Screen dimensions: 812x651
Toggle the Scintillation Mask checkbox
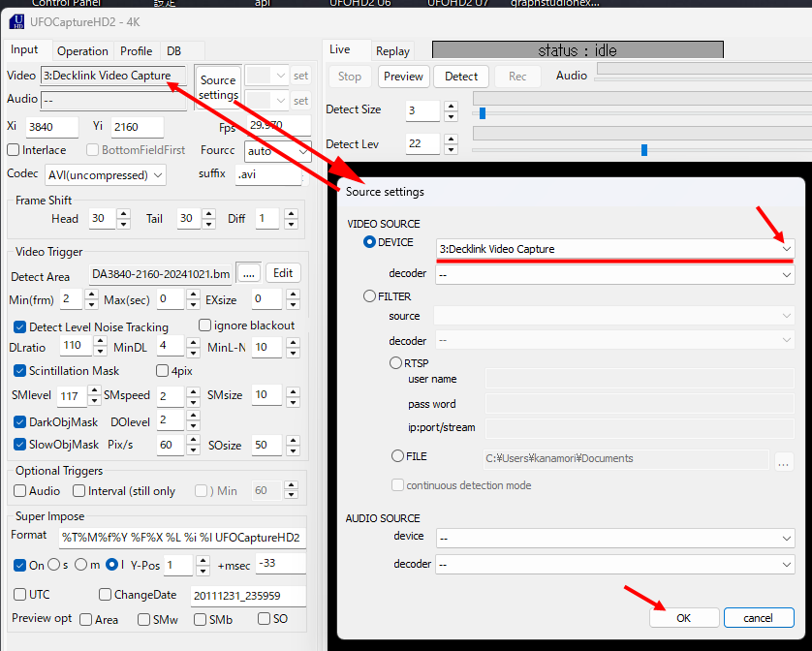(20, 371)
